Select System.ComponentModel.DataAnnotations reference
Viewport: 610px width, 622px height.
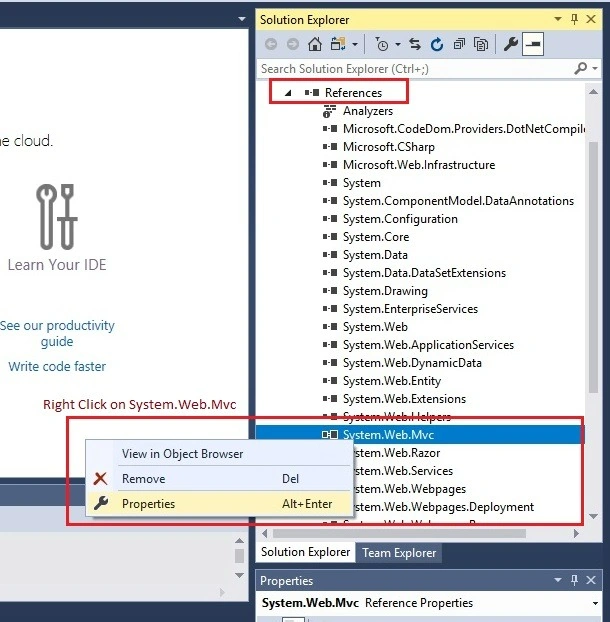coord(458,201)
